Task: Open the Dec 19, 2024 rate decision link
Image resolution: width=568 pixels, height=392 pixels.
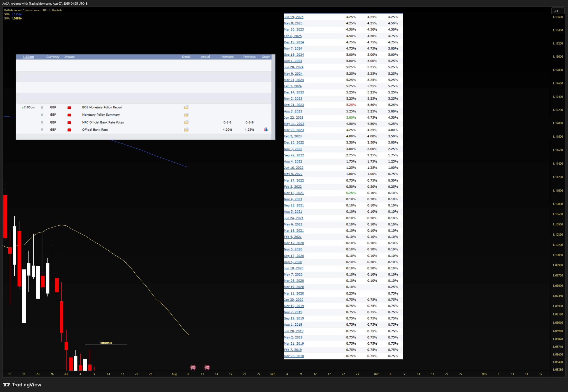Action: click(x=294, y=42)
